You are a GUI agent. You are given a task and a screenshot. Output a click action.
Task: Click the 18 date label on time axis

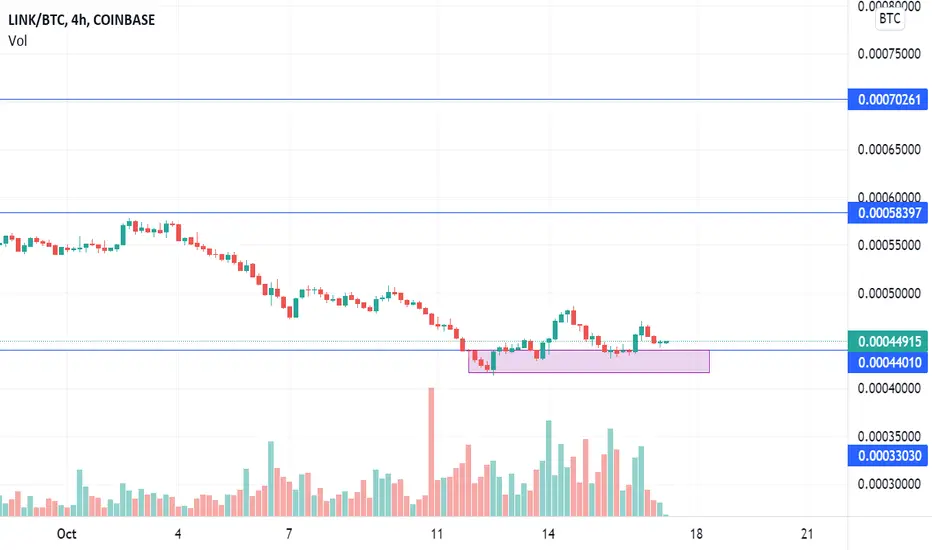[x=696, y=534]
